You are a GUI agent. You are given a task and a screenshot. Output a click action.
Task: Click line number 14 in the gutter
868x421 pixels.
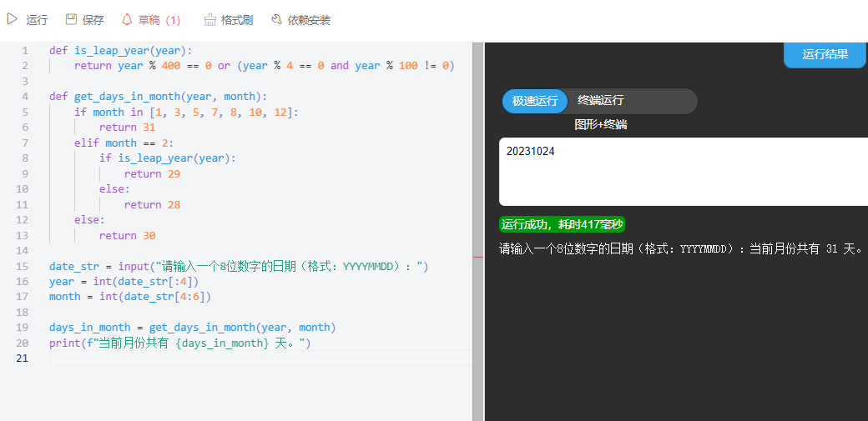coord(23,251)
